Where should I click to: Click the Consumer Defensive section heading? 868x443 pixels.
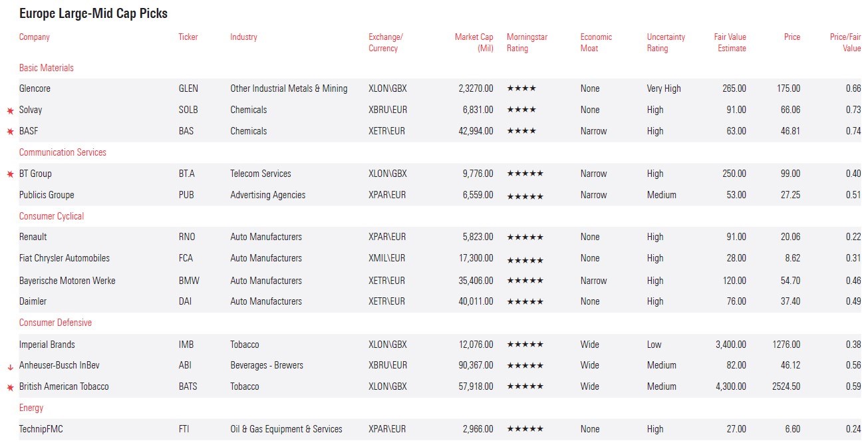[55, 323]
